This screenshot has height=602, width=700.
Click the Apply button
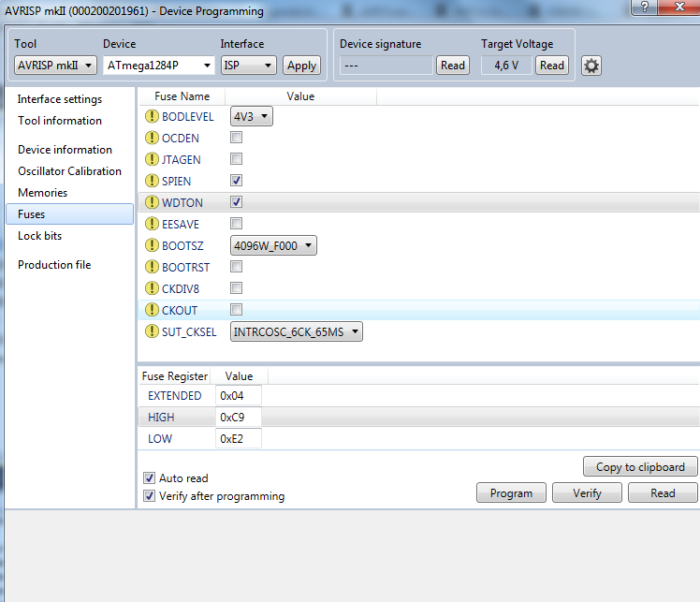[301, 66]
